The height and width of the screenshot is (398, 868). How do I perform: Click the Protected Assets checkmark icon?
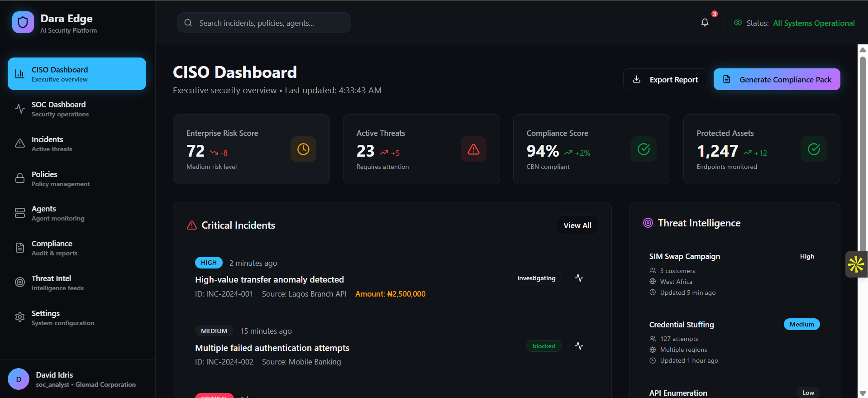click(x=814, y=149)
